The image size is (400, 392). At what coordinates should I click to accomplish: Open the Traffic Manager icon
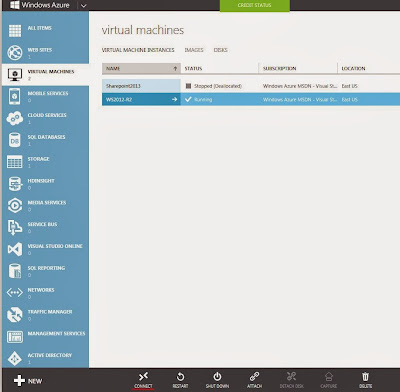click(15, 315)
